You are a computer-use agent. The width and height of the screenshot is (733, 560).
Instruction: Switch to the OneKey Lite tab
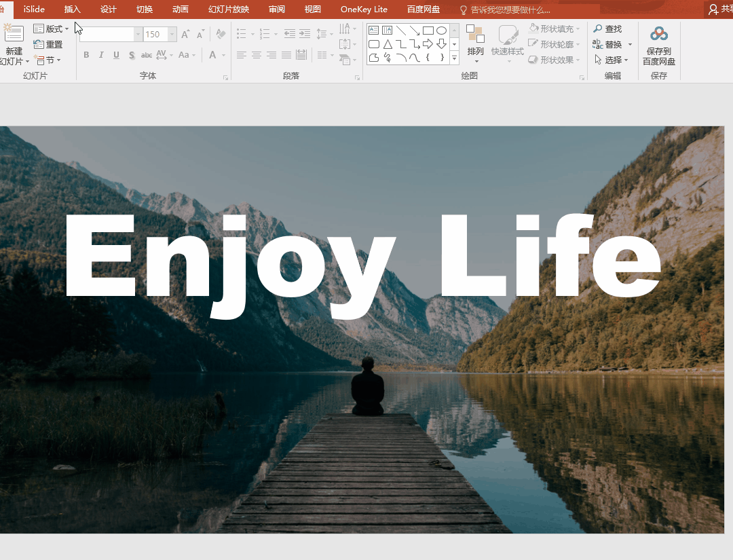pyautogui.click(x=364, y=10)
